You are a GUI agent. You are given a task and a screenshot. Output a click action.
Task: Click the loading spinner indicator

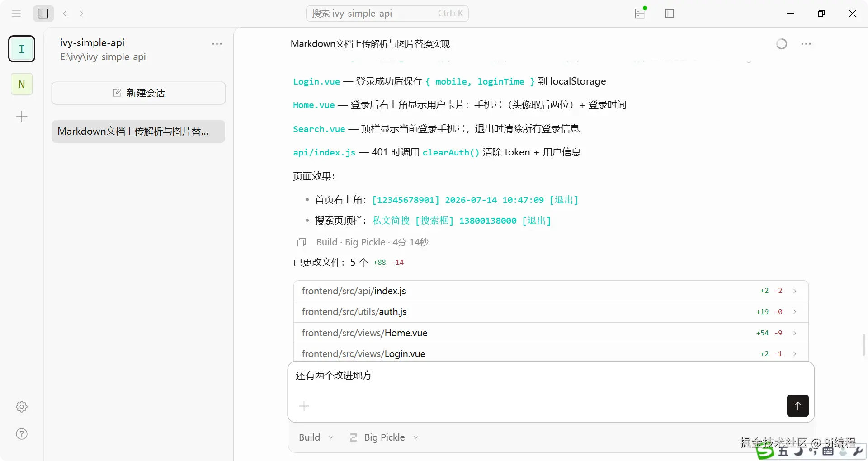pos(782,44)
